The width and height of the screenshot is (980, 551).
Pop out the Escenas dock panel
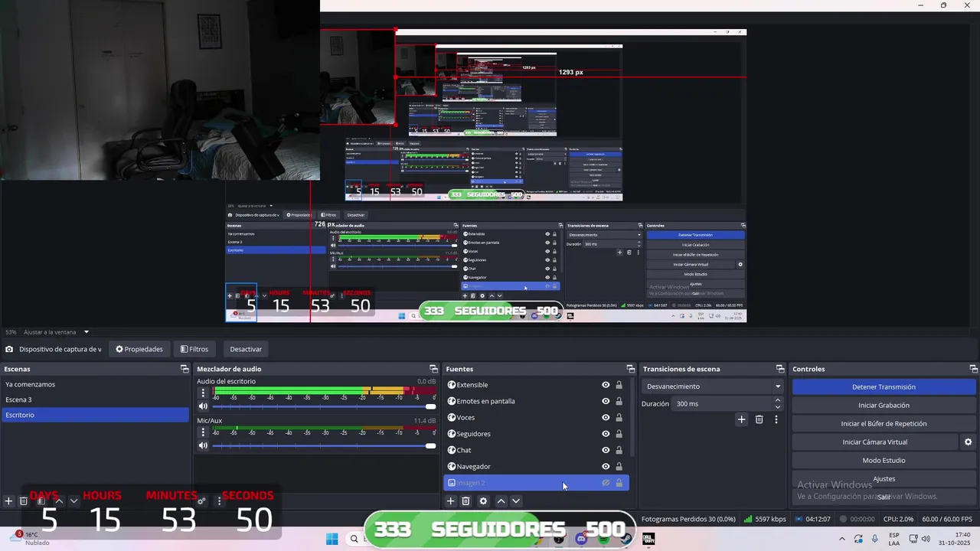(x=185, y=369)
